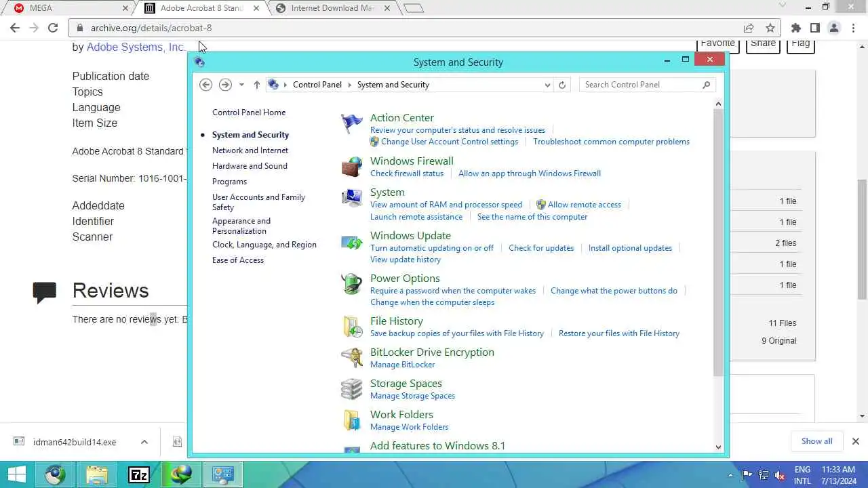Click Troubleshoot common computer problems
This screenshot has height=488, width=868.
tap(611, 142)
